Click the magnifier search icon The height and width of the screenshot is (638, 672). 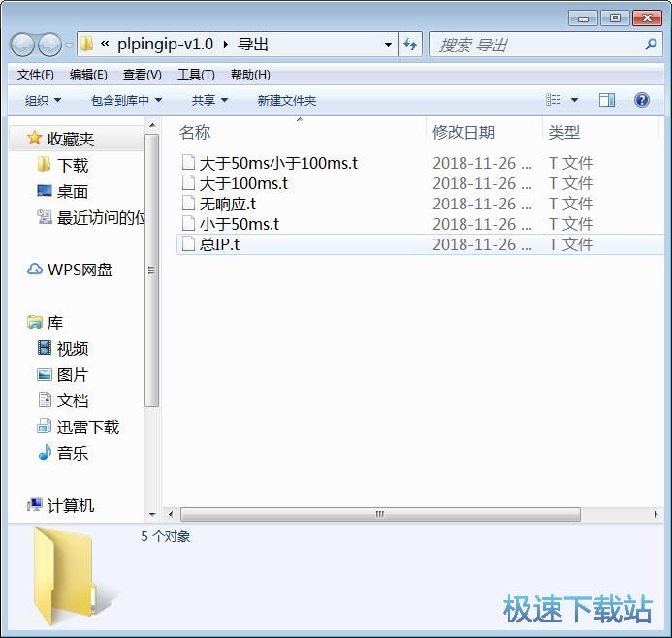[651, 45]
